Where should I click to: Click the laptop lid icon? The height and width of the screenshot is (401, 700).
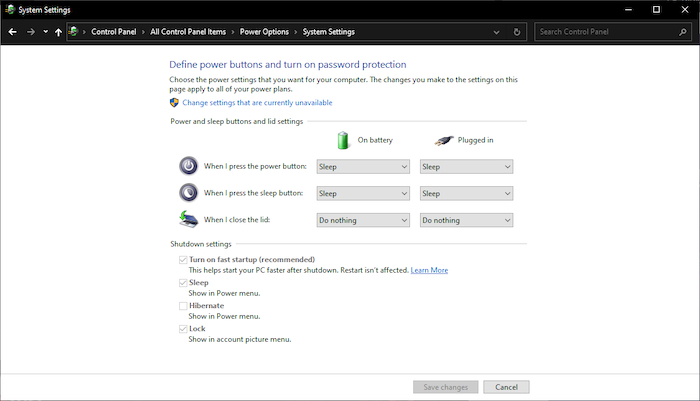point(188,219)
